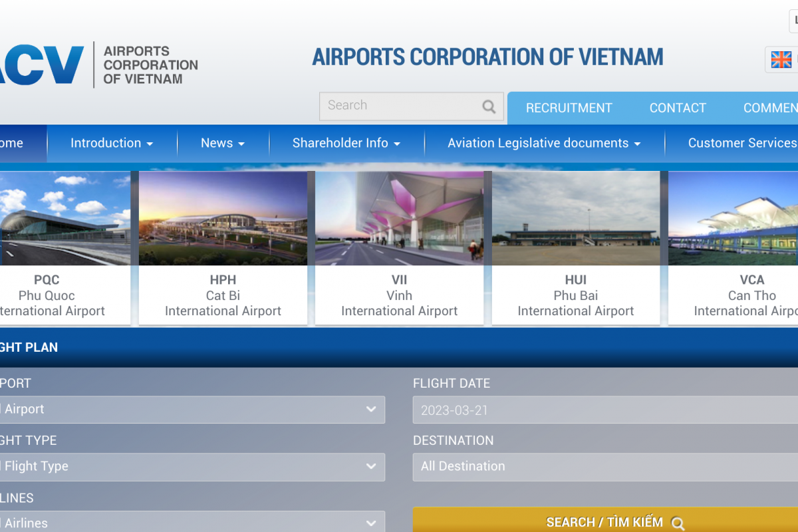
Task: Open Cat Bi airport photo
Action: pos(223,218)
